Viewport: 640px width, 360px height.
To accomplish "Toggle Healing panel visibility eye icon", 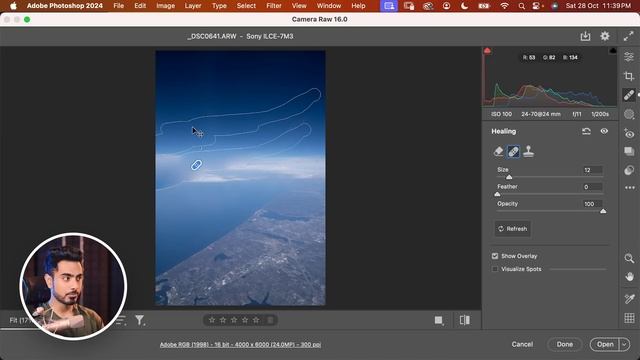I will [x=604, y=131].
